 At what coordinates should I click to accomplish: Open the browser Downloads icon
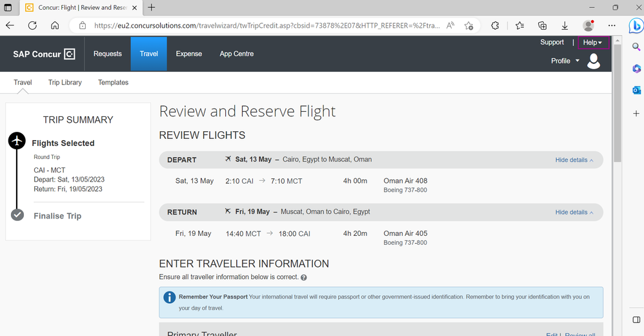(x=565, y=25)
